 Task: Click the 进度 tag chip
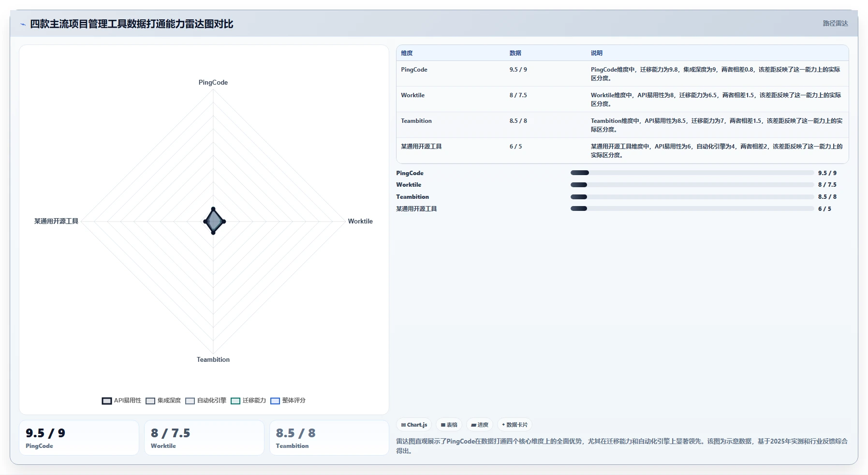click(x=480, y=425)
